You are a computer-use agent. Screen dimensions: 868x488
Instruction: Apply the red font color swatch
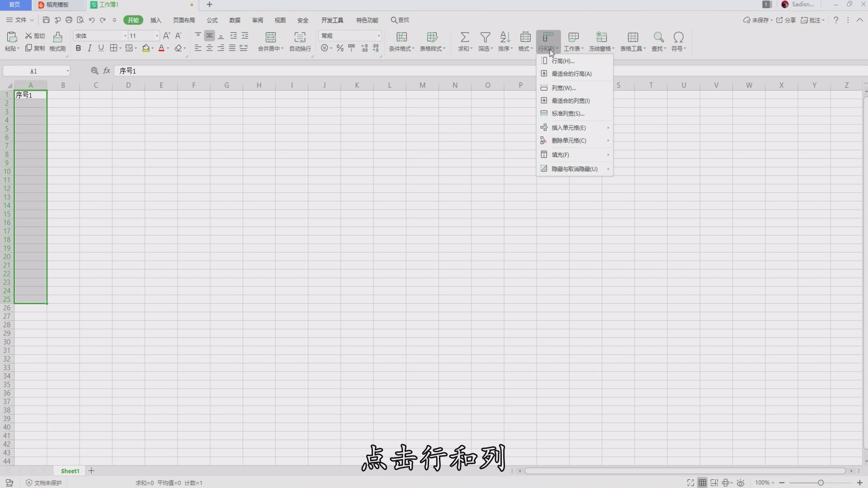(x=161, y=48)
